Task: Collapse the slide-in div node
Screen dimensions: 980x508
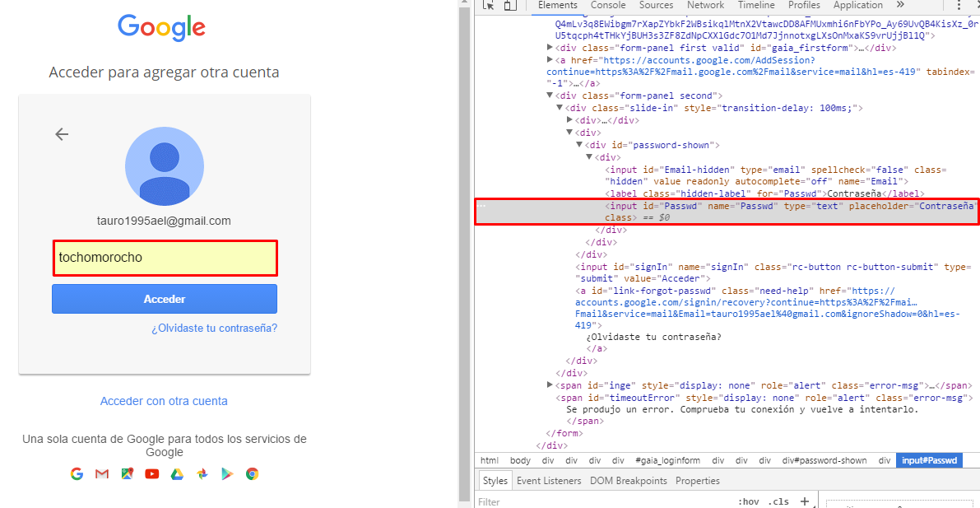Action: click(560, 108)
